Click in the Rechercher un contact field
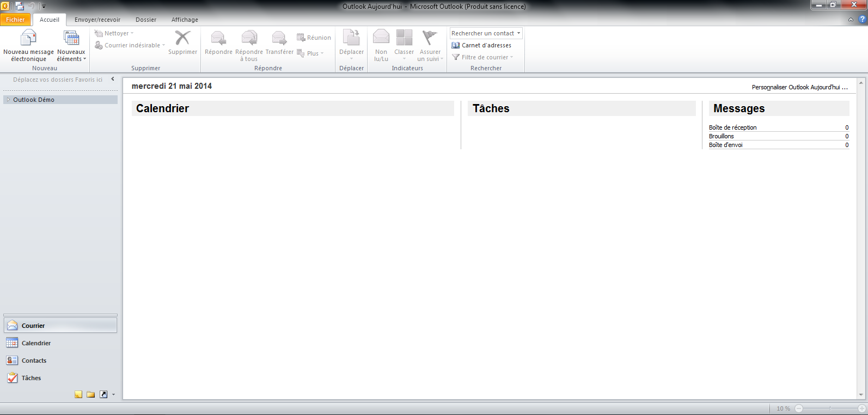The height and width of the screenshot is (415, 868). click(482, 33)
